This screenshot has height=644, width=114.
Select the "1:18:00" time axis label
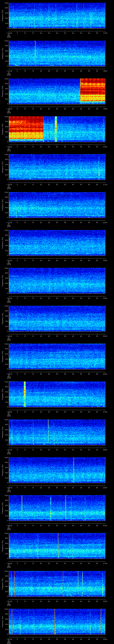(x=9, y=109)
